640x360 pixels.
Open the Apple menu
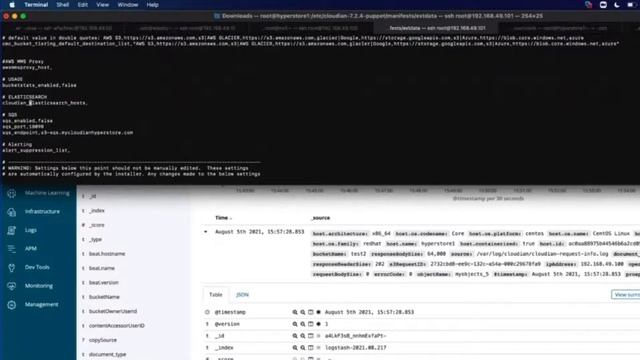[12, 5]
